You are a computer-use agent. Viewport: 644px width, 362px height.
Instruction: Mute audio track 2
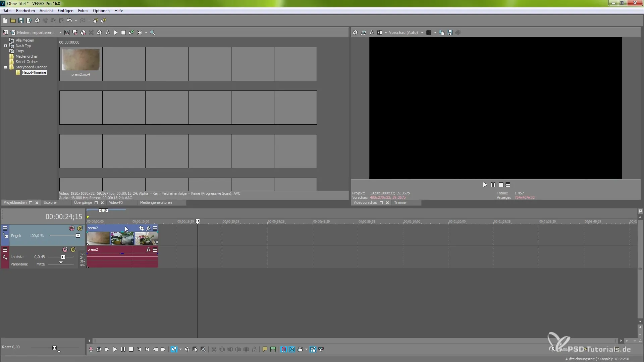(65, 250)
